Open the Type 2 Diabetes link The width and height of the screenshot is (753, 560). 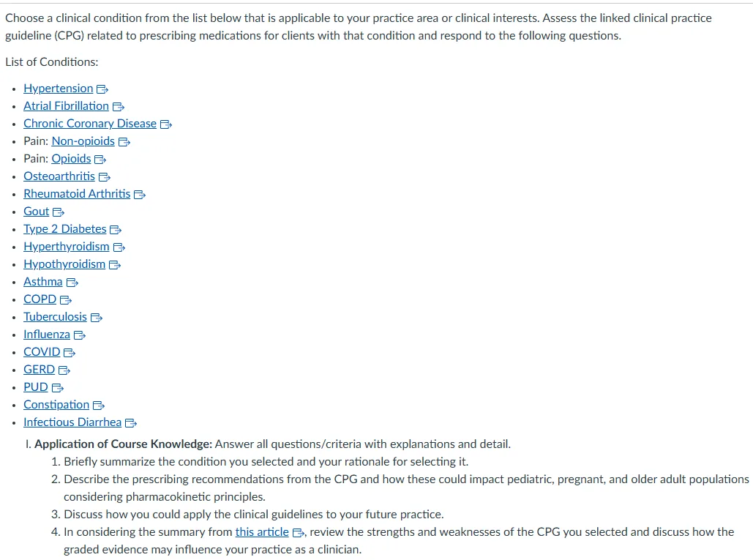65,229
